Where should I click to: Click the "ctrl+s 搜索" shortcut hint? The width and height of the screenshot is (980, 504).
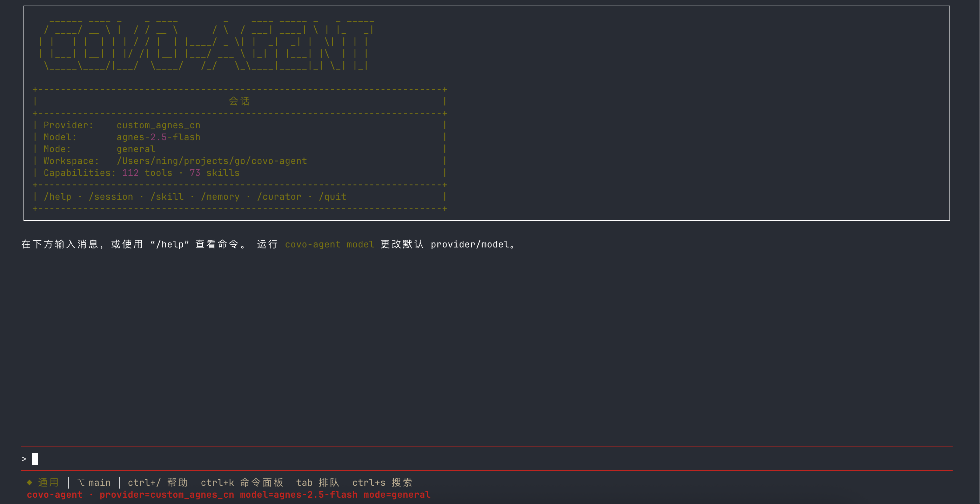(382, 482)
